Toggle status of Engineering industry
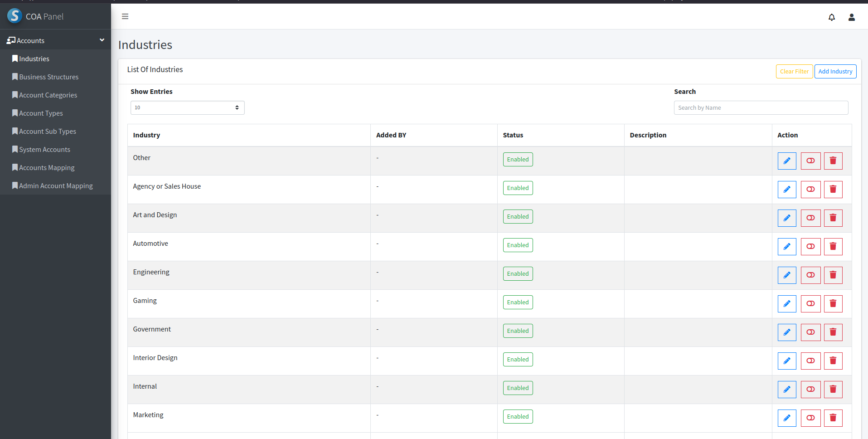 (810, 275)
